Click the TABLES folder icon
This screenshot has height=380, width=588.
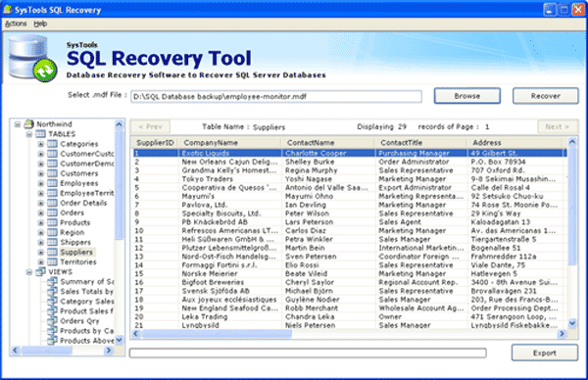(40, 134)
